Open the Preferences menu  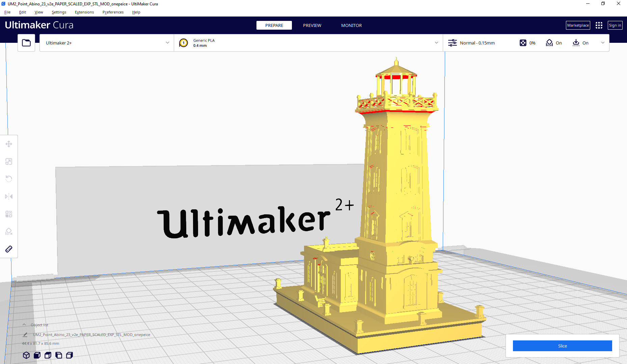pyautogui.click(x=113, y=12)
